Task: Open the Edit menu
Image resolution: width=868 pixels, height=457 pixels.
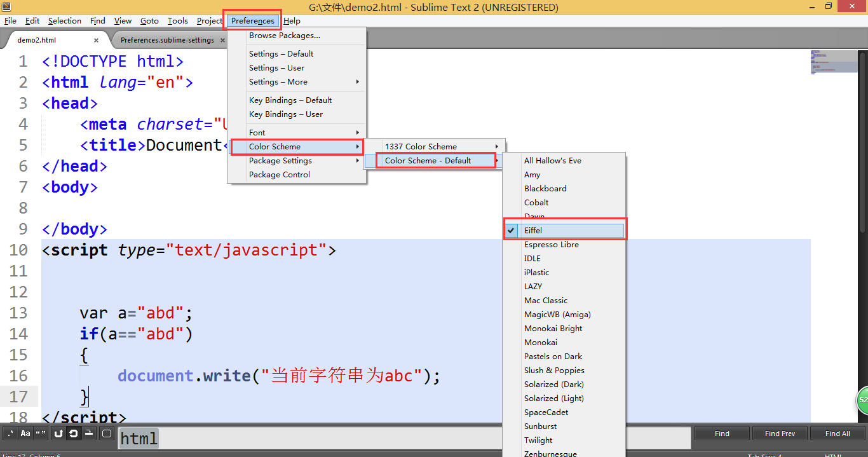Action: pos(32,21)
